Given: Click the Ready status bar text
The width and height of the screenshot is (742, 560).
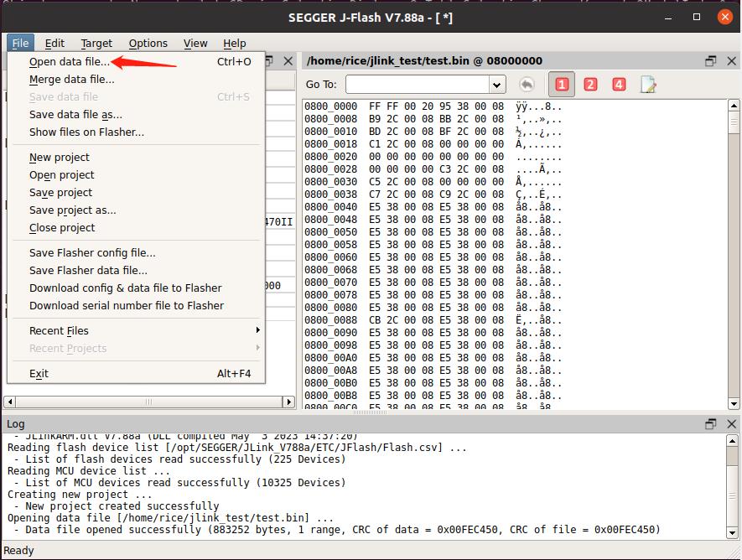Looking at the screenshot, I should tap(18, 551).
